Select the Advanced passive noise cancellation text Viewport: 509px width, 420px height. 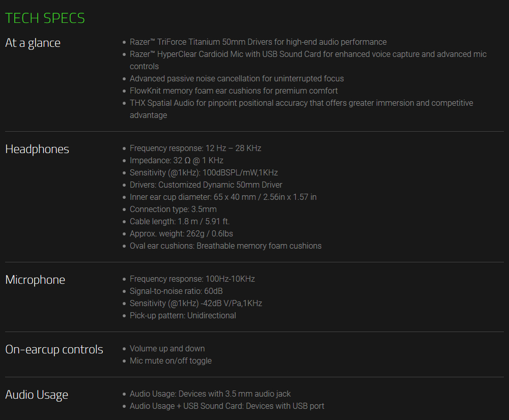tap(237, 79)
